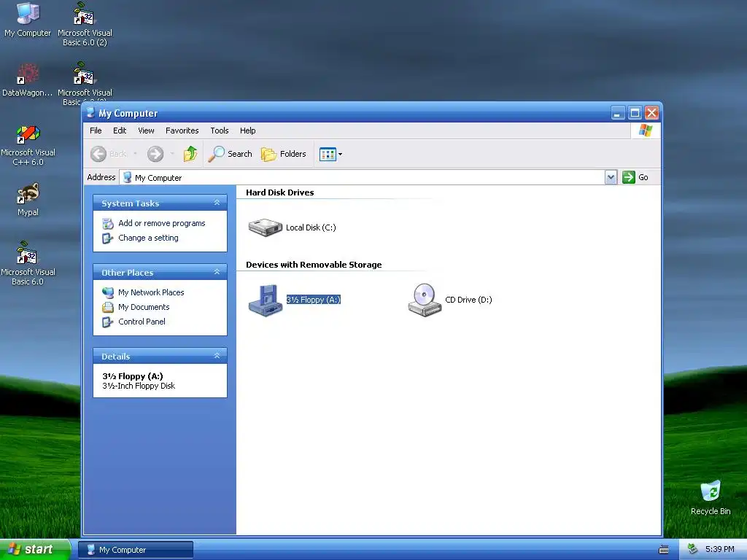747x560 pixels.
Task: Click Devices with Removable Storage header
Action: click(314, 265)
